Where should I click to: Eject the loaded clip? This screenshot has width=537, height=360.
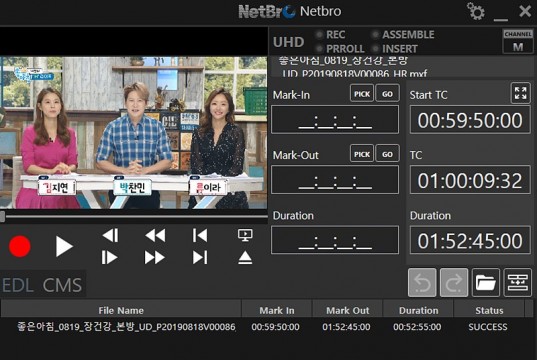(x=245, y=258)
